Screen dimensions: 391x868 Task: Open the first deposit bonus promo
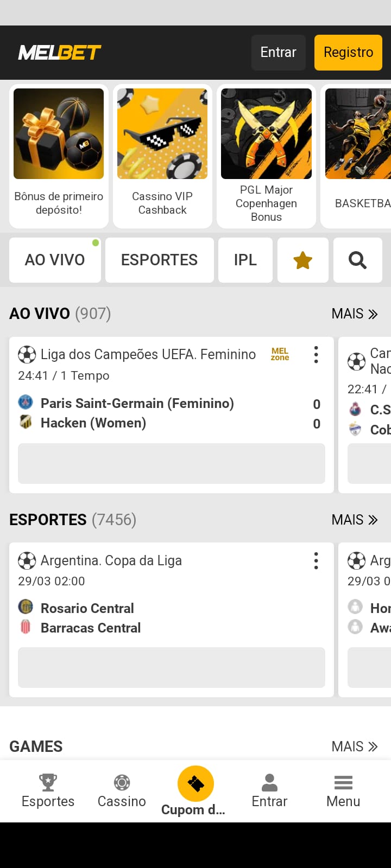coord(59,156)
